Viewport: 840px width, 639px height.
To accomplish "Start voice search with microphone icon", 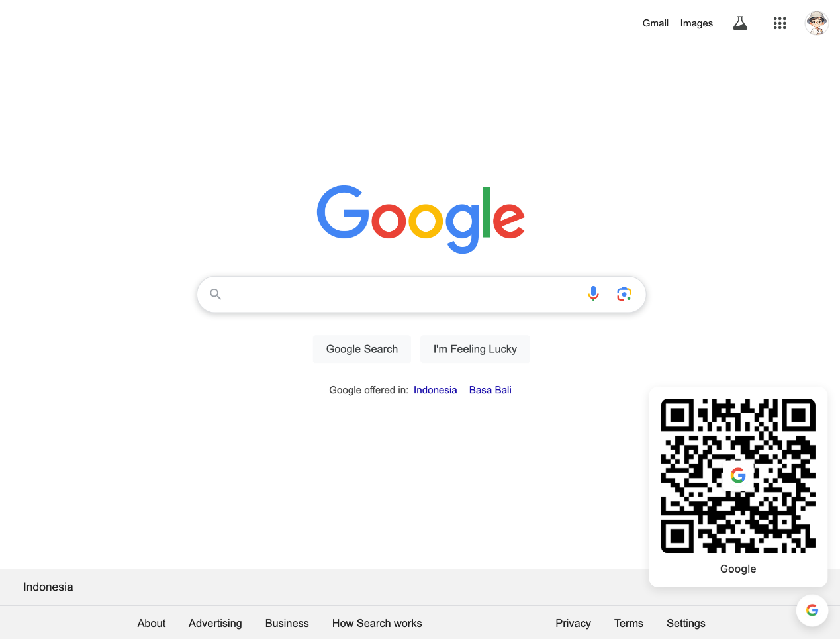I will point(593,294).
